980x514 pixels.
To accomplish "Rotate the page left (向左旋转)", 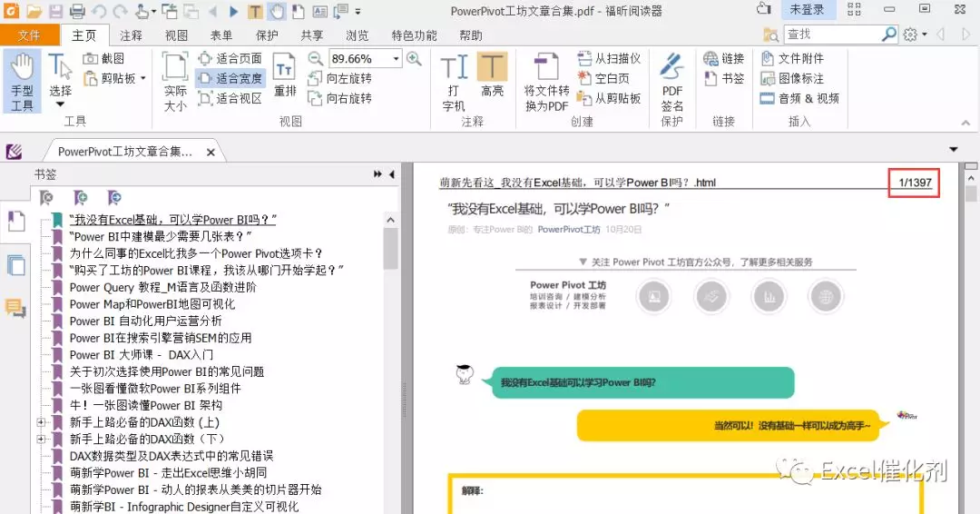I will click(340, 78).
